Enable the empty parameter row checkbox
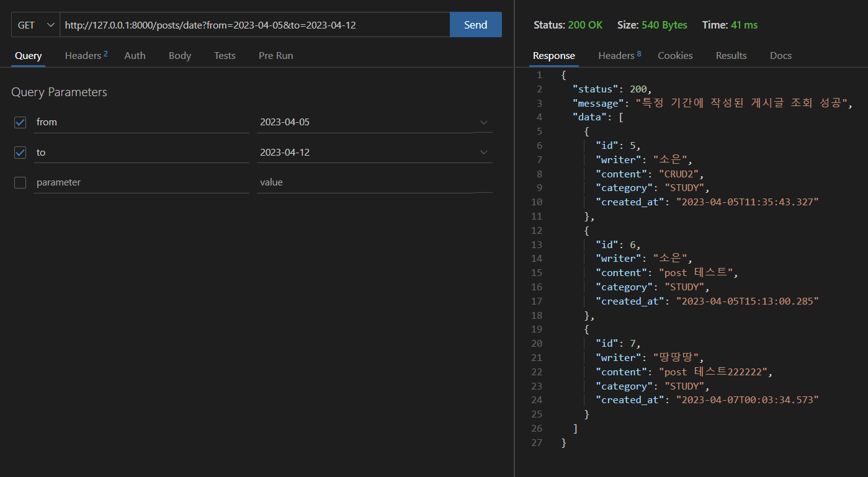Viewport: 868px width, 477px height. [x=20, y=182]
